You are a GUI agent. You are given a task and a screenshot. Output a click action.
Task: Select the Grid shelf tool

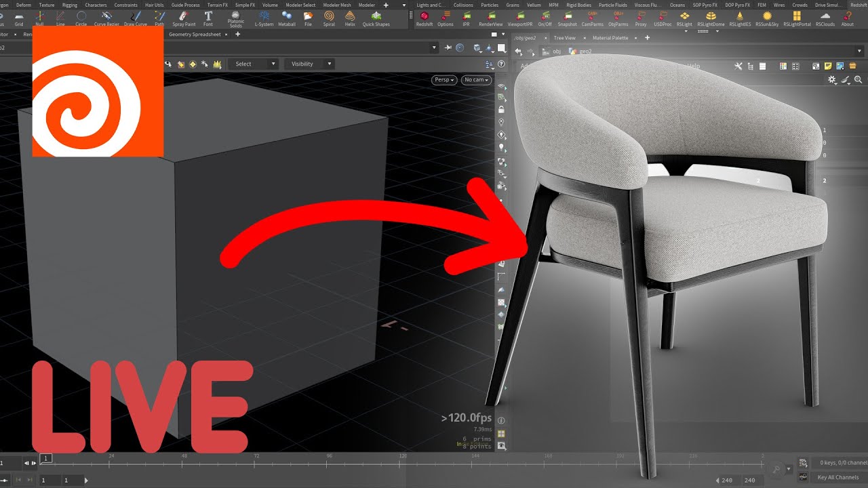point(19,18)
